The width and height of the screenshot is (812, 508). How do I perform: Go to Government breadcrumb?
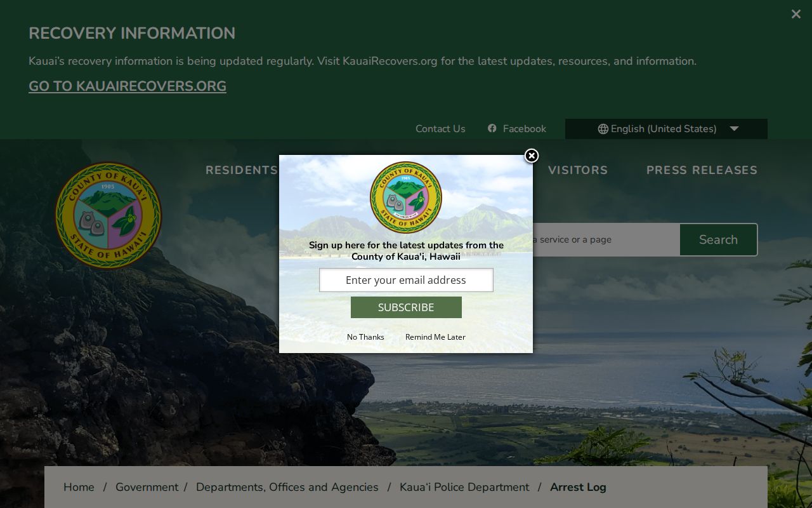pos(147,487)
